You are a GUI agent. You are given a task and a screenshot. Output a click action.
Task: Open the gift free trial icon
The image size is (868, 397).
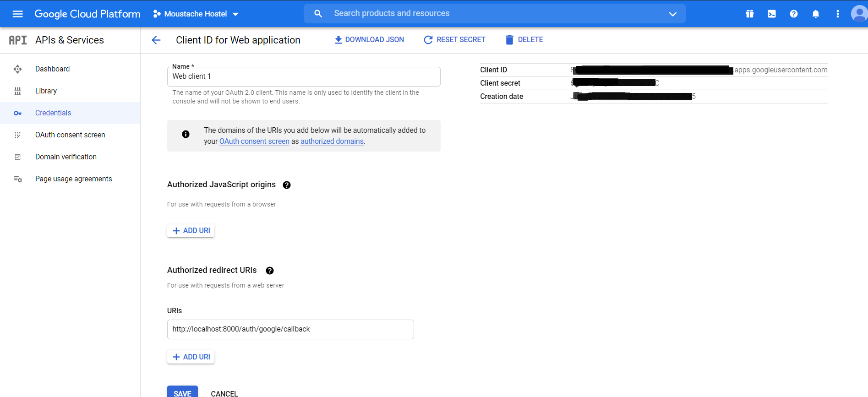tap(750, 14)
